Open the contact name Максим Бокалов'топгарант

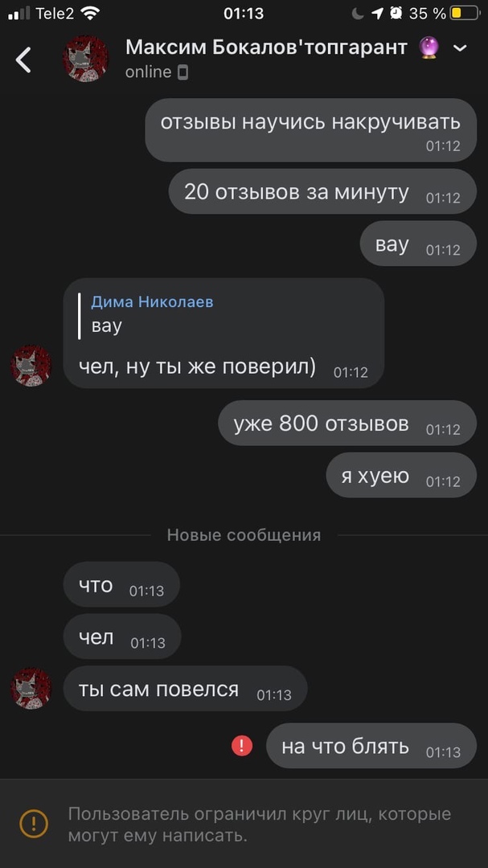click(x=266, y=47)
